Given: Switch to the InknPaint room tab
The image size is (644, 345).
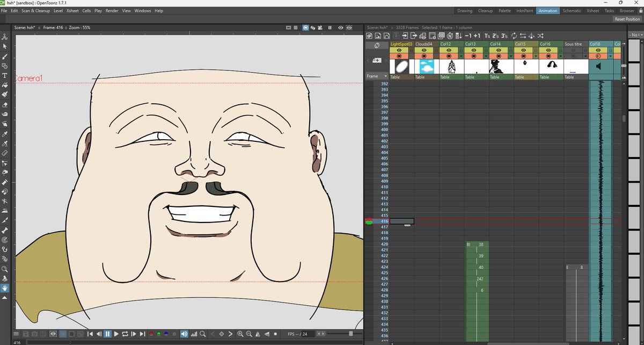Looking at the screenshot, I should pyautogui.click(x=525, y=11).
